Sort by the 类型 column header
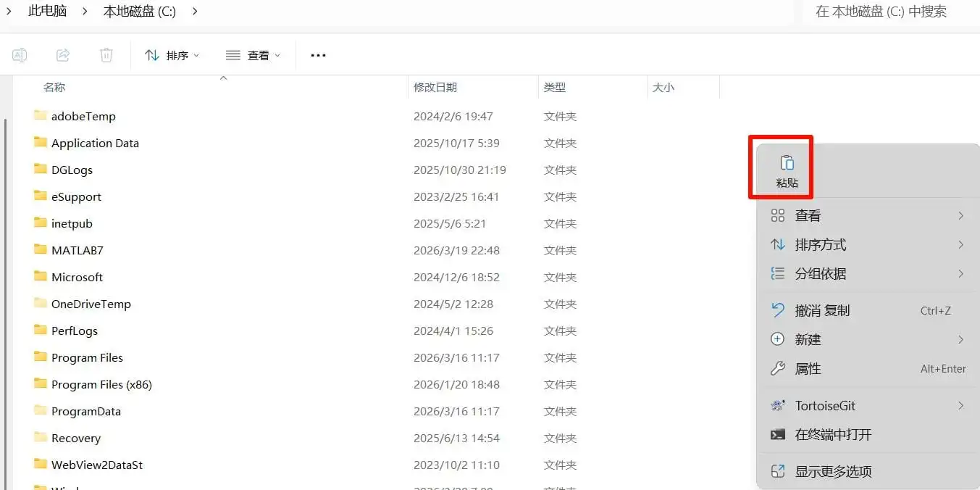 (x=555, y=87)
